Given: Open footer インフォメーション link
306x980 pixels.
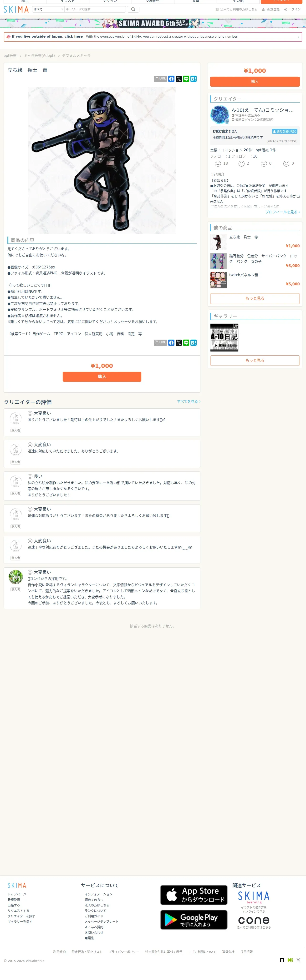Looking at the screenshot, I should [x=98, y=894].
